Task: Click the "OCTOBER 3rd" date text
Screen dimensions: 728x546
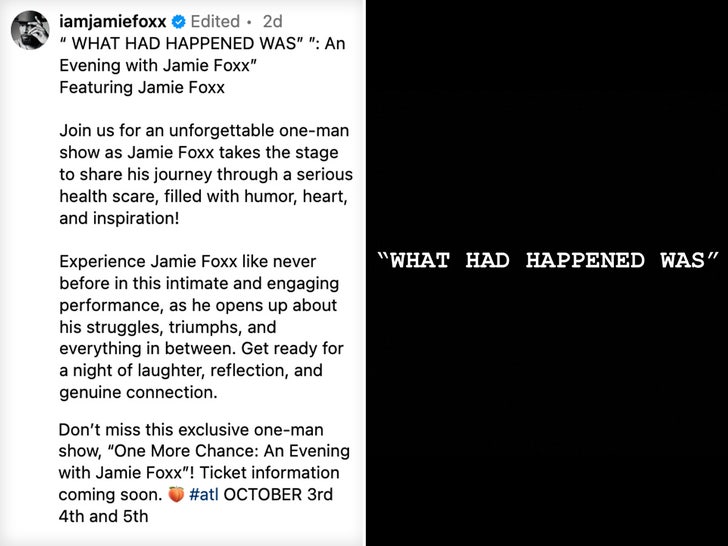Action: tap(280, 494)
